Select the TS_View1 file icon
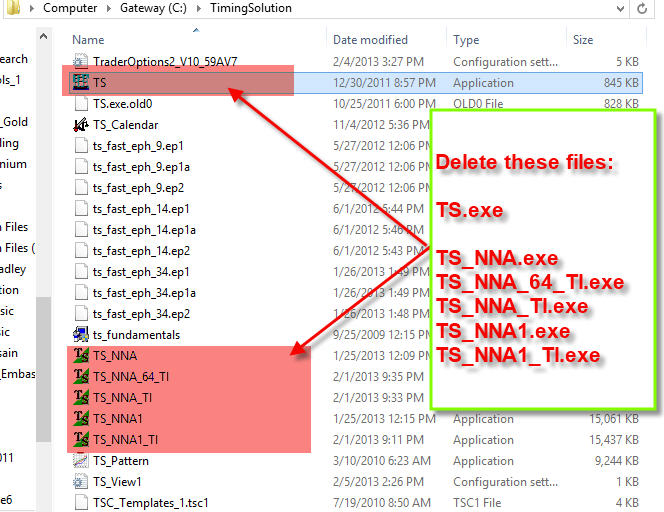The width and height of the screenshot is (664, 512). pos(81,482)
